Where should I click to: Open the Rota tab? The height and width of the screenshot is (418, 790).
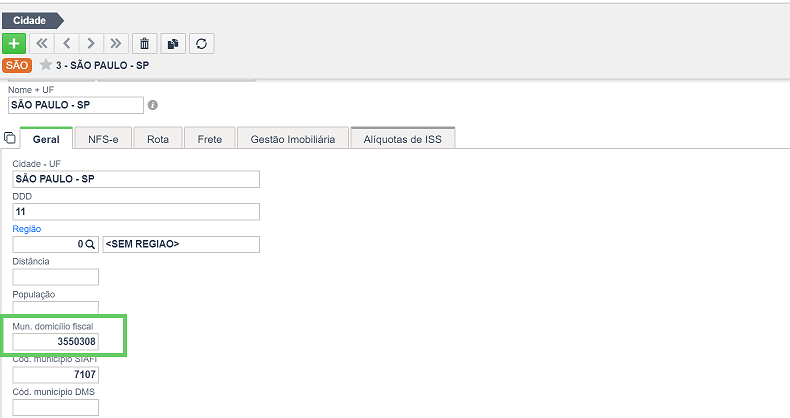tap(158, 139)
